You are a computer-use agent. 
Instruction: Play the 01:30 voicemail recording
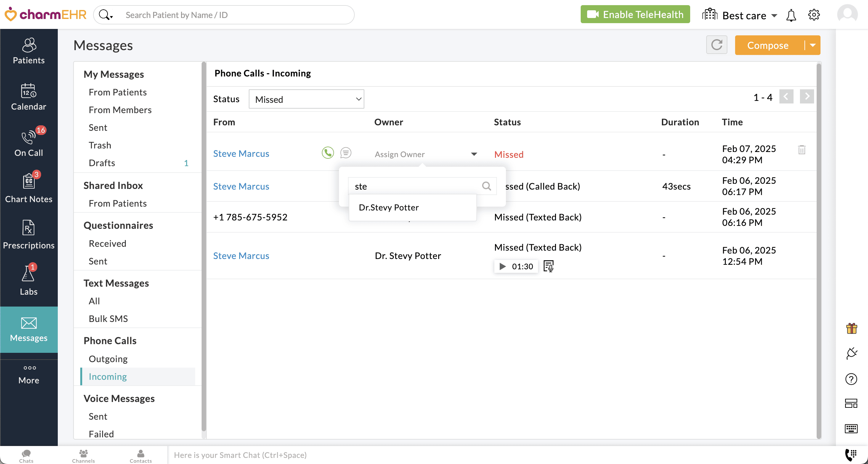pos(503,266)
